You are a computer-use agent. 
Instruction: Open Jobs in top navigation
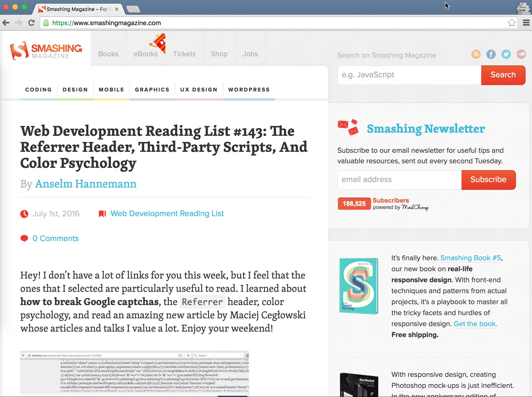click(250, 54)
